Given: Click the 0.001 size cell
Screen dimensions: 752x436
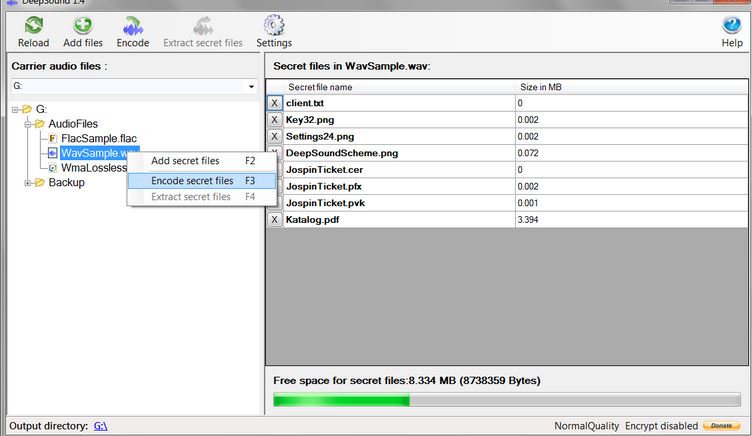Looking at the screenshot, I should coord(632,203).
